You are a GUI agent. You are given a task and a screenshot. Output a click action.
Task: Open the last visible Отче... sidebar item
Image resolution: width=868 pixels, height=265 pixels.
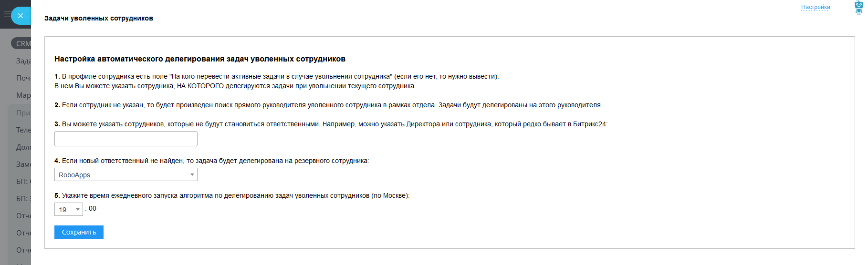tap(23, 250)
